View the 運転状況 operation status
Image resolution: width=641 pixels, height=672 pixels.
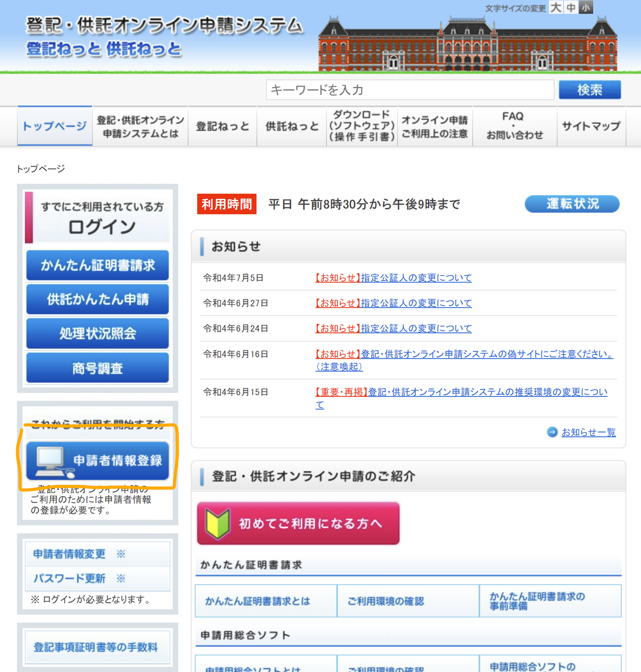572,204
